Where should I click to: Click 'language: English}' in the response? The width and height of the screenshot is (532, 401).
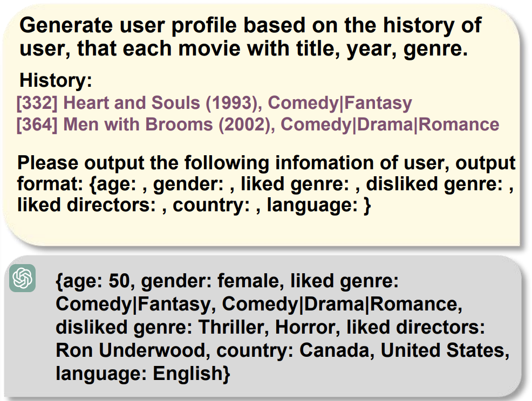point(143,373)
